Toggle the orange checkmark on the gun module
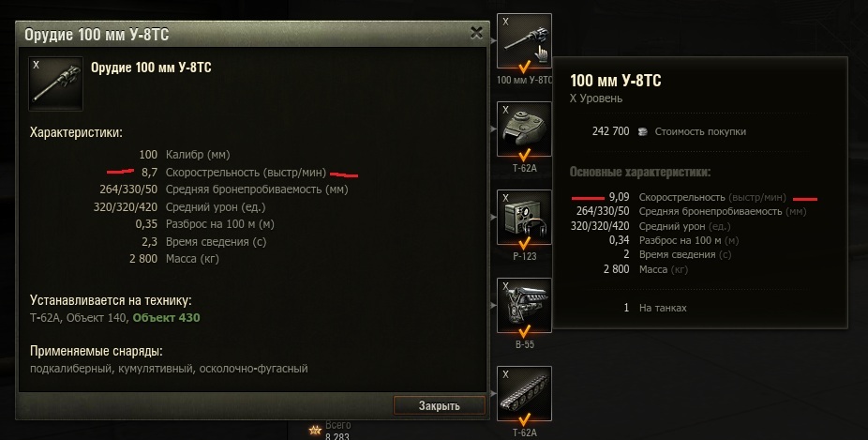 click(524, 68)
